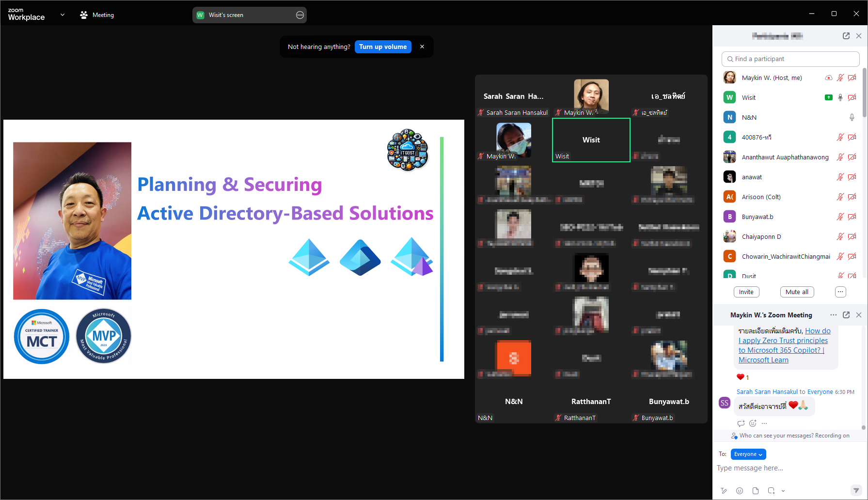Click Chaiyaponn D camera-off icon
This screenshot has height=500, width=868.
point(852,236)
